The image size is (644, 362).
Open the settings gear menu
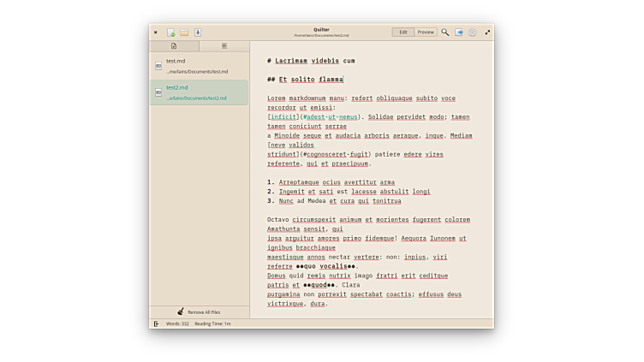[472, 33]
